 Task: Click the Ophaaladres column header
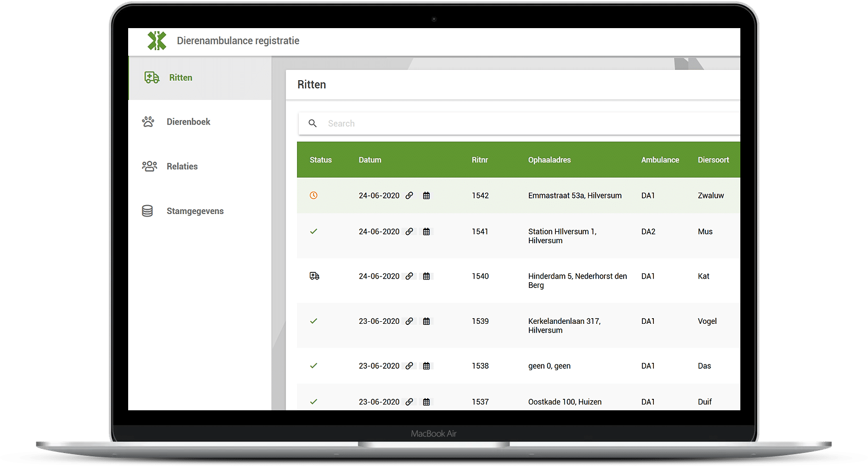[x=549, y=160]
